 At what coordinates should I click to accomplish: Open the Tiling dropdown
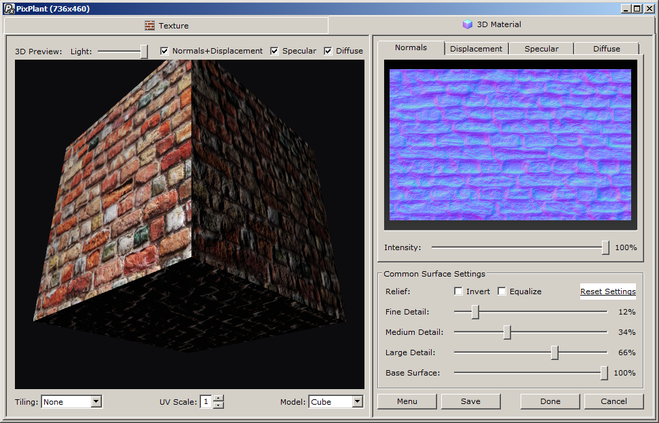tap(96, 402)
